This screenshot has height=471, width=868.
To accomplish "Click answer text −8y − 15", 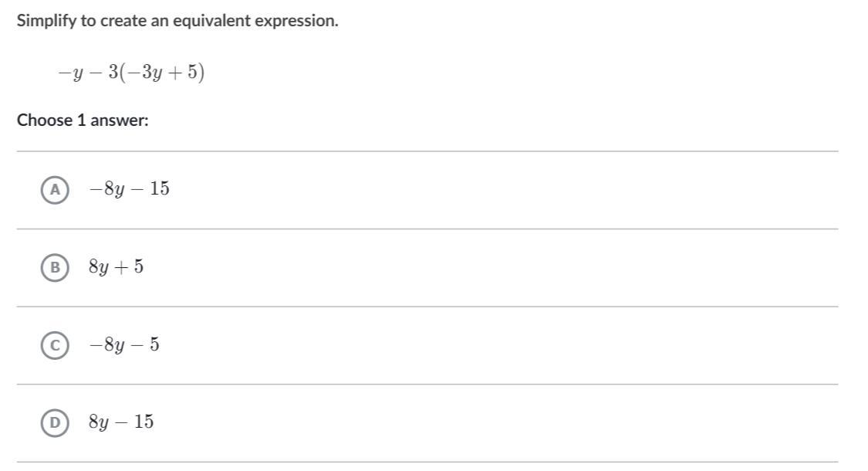I will pyautogui.click(x=129, y=189).
